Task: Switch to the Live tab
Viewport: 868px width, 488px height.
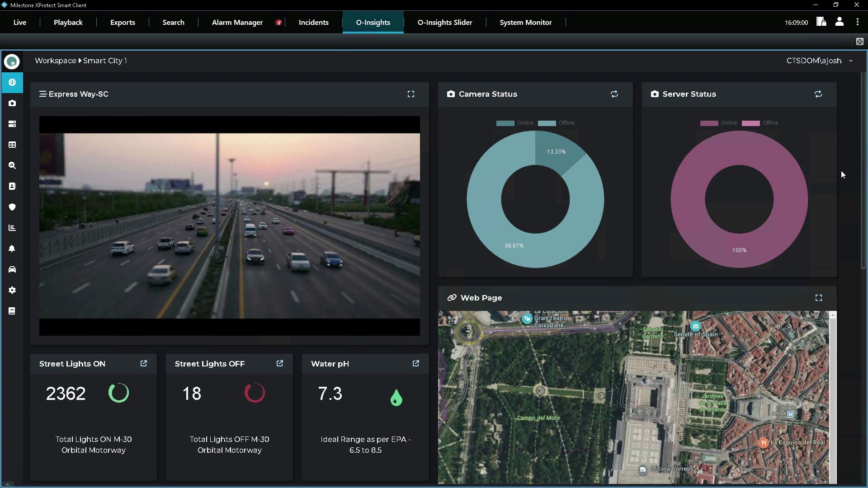Action: click(x=20, y=22)
